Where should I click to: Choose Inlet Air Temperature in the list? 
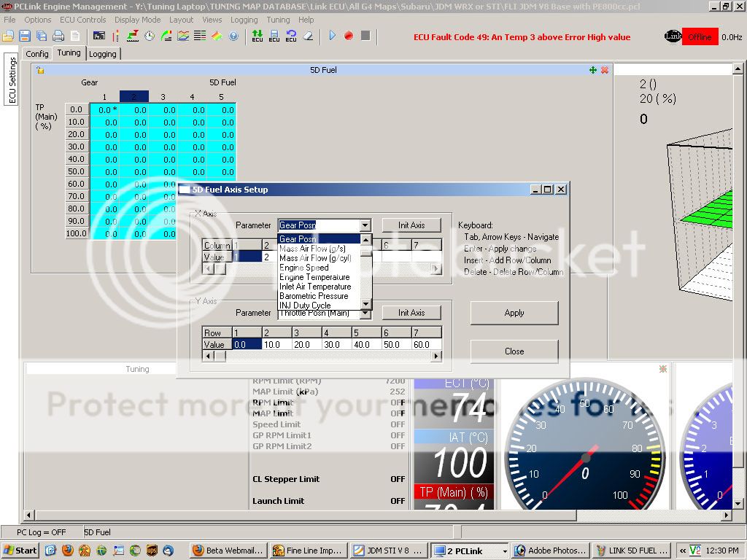[315, 287]
